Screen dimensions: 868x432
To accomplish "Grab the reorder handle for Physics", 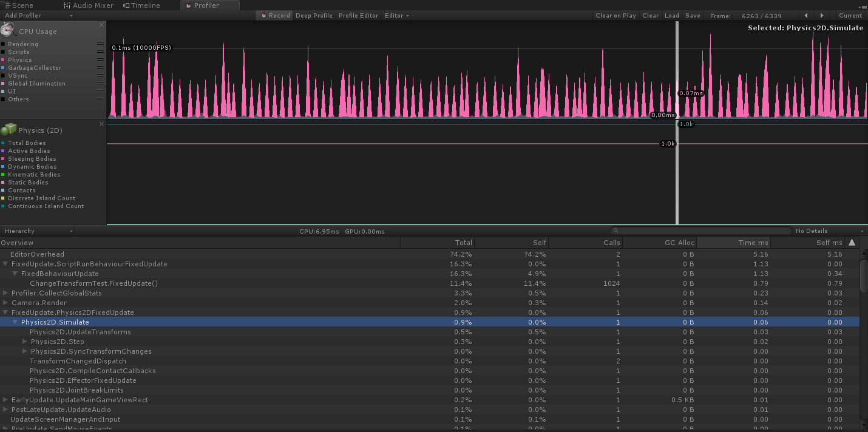I will tap(100, 59).
